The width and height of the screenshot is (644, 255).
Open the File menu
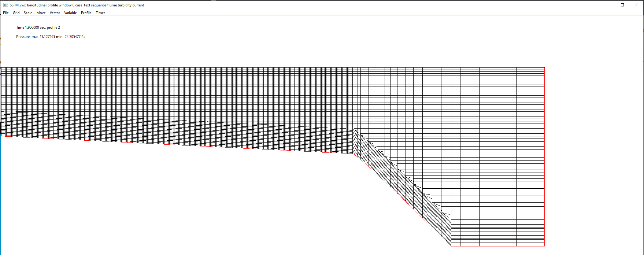pos(6,13)
